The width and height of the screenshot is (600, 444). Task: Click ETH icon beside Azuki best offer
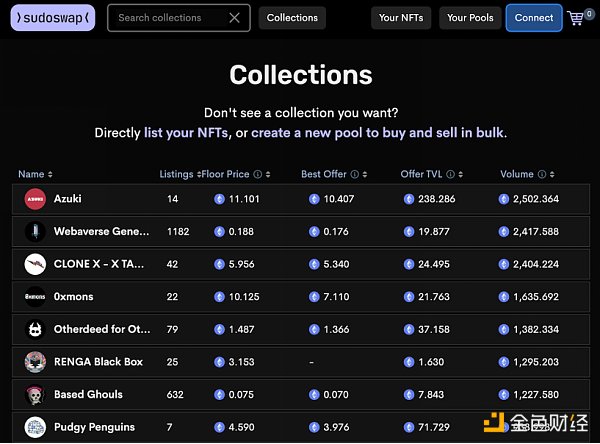(314, 199)
